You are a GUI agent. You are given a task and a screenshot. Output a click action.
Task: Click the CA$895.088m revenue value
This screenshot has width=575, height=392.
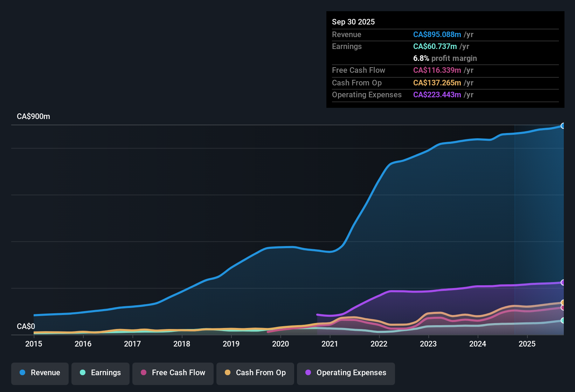pos(437,34)
